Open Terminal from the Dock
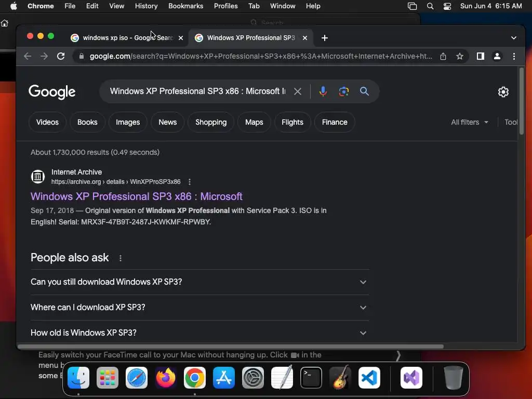The height and width of the screenshot is (399, 532). coord(311,378)
